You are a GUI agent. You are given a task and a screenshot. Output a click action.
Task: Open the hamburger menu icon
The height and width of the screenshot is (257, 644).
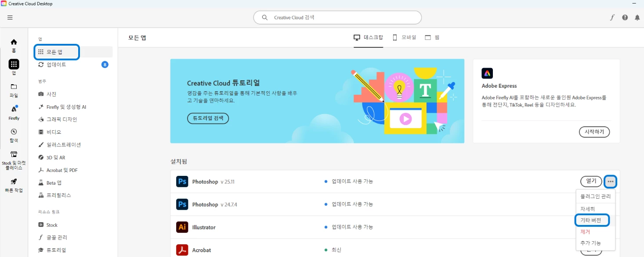pyautogui.click(x=10, y=18)
